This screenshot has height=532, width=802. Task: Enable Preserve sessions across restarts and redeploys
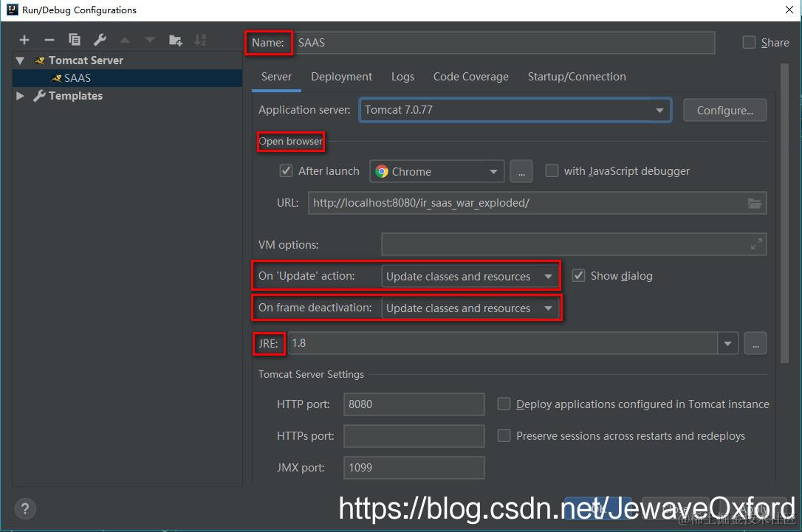click(x=504, y=436)
